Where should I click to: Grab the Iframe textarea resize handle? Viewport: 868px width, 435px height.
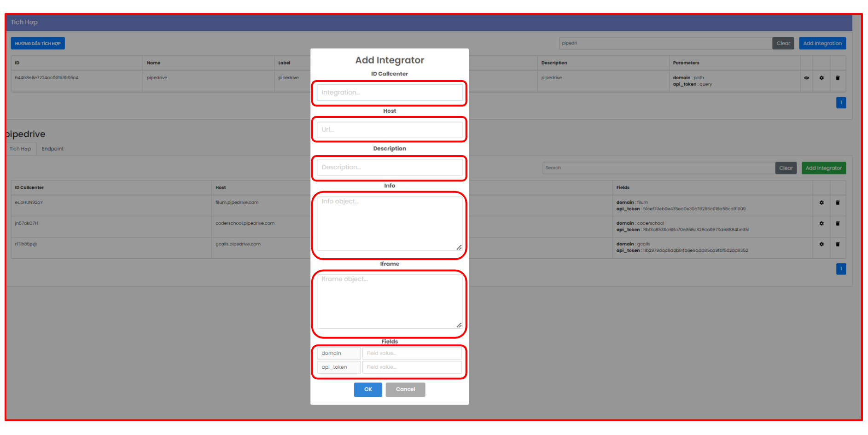pyautogui.click(x=459, y=325)
